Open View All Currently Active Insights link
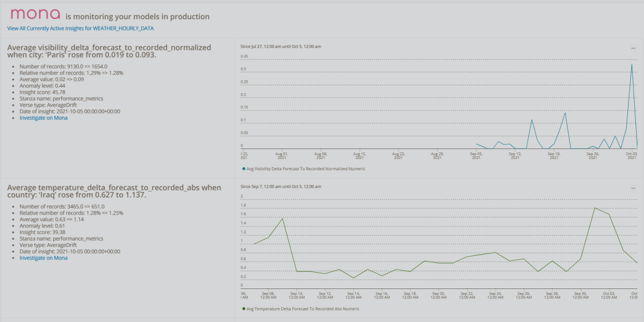Screen dimensions: 644x322 coord(80,28)
